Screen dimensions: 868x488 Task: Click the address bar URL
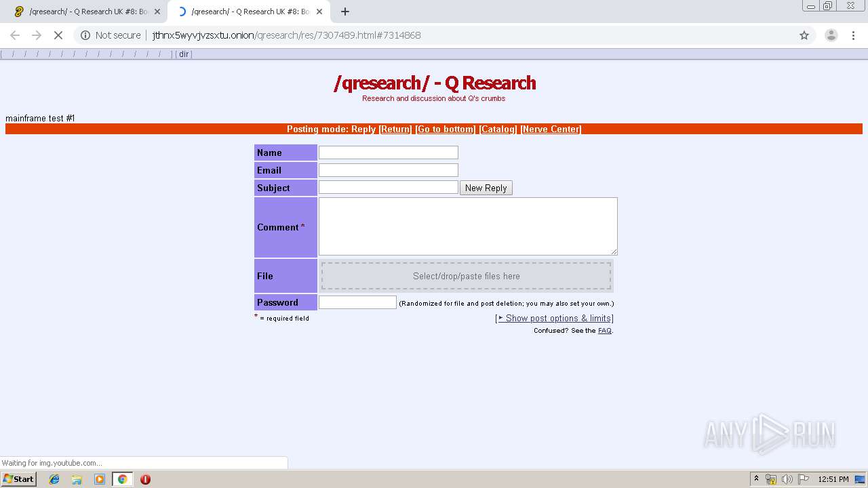286,35
